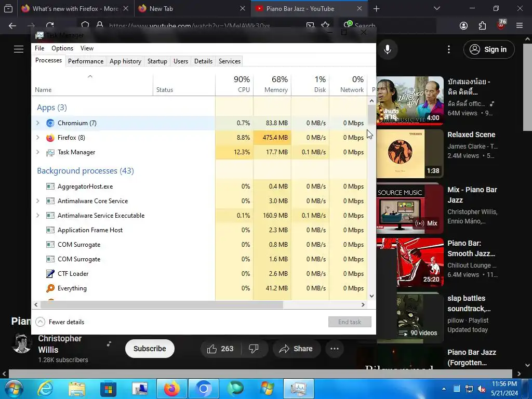Open the Options menu in Task Manager
Viewport: 532px width, 399px height.
pyautogui.click(x=62, y=48)
